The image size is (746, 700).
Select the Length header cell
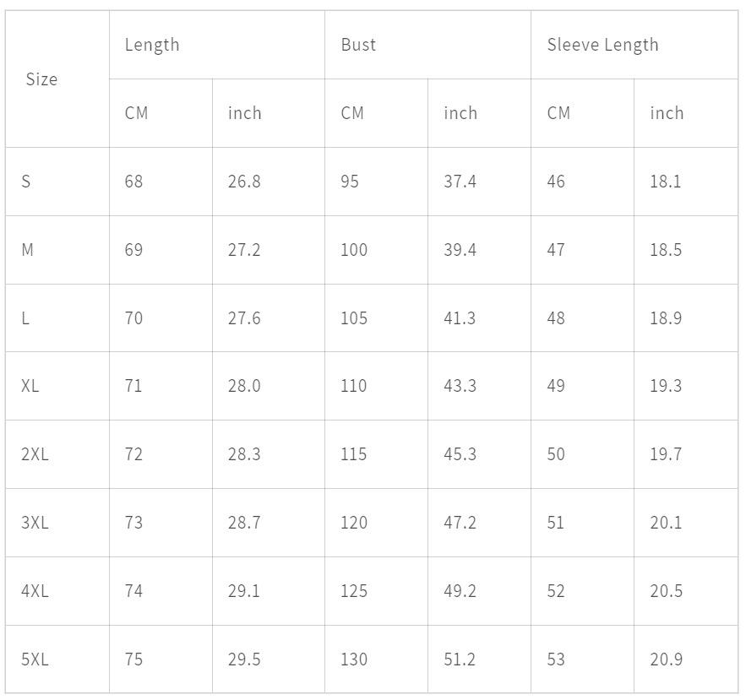point(152,45)
